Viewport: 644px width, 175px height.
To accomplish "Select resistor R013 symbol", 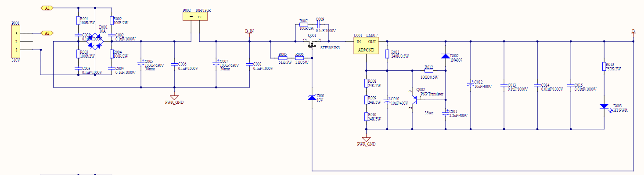I will click(x=604, y=66).
